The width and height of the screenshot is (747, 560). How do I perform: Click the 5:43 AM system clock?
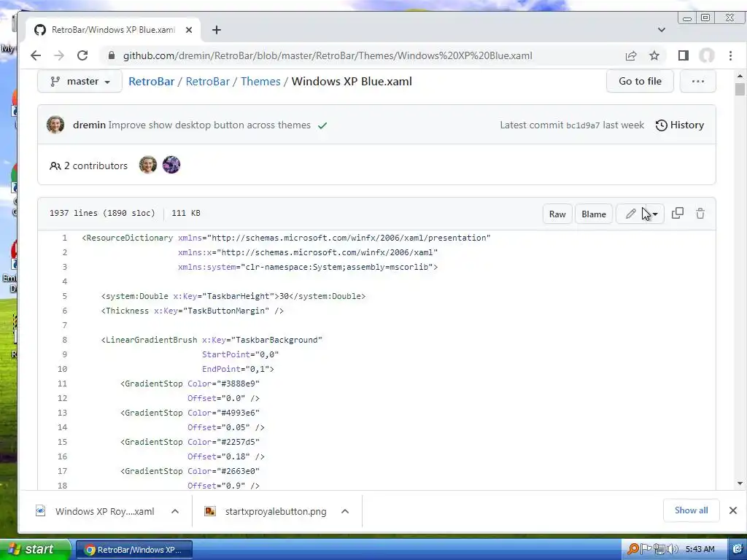pos(700,550)
